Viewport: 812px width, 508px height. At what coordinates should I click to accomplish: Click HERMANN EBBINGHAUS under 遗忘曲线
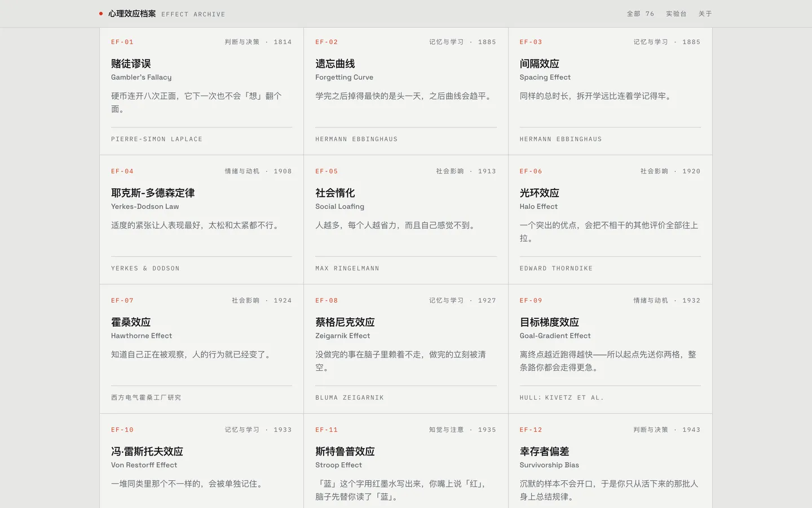point(356,139)
